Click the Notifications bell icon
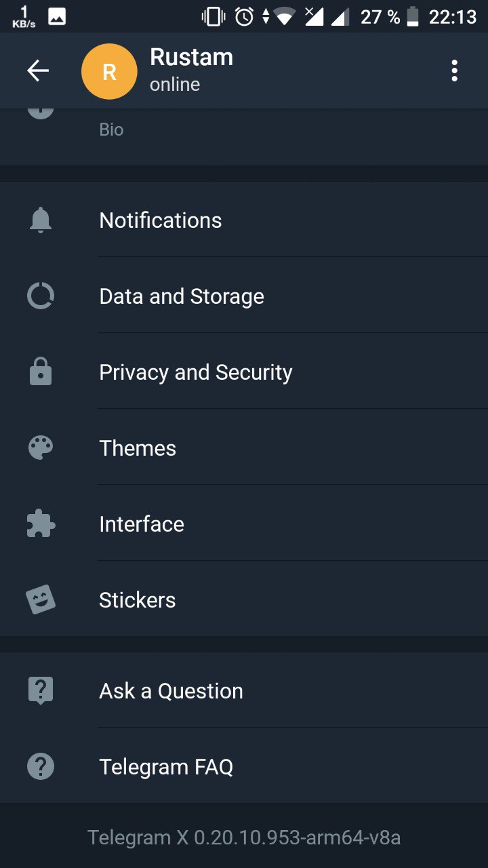This screenshot has width=488, height=868. (41, 220)
